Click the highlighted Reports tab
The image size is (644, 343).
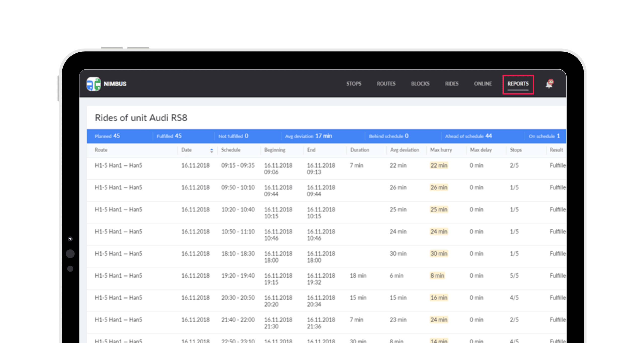(518, 84)
